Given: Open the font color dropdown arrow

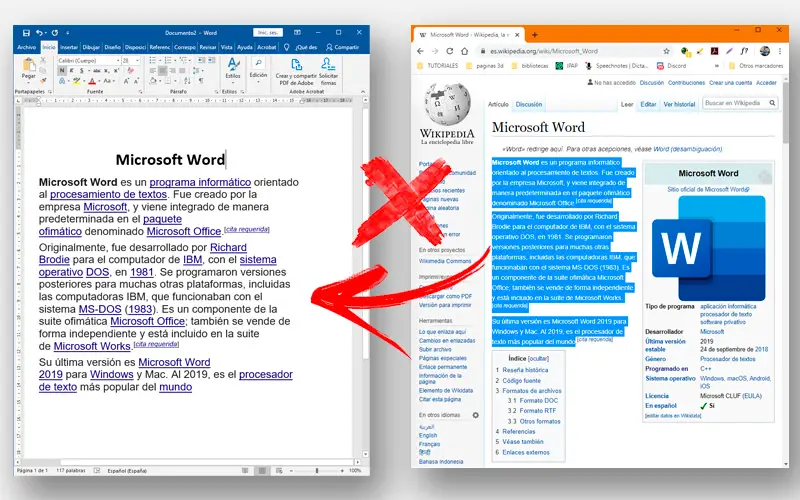Looking at the screenshot, I should click(99, 81).
